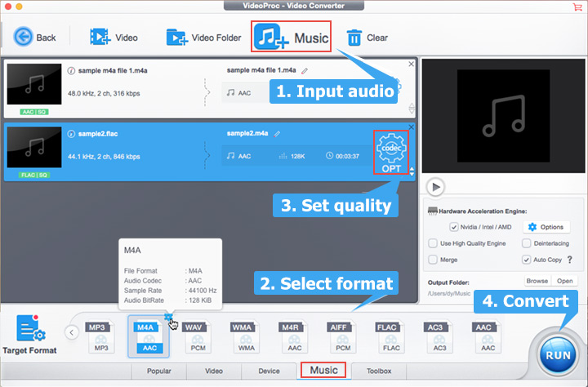Screen dimensions: 588x387
Task: Open the M4A format gear settings
Action: 168,318
